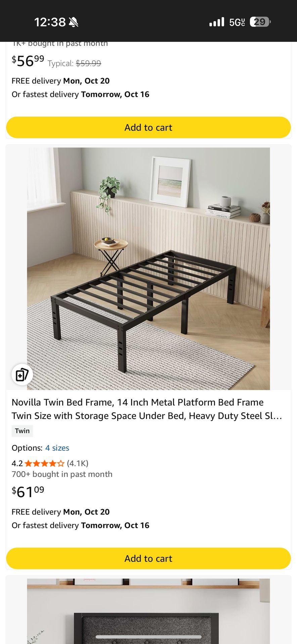Image resolution: width=297 pixels, height=644 pixels.
Task: Open the Novilla black metal bed frame image
Action: point(148,269)
